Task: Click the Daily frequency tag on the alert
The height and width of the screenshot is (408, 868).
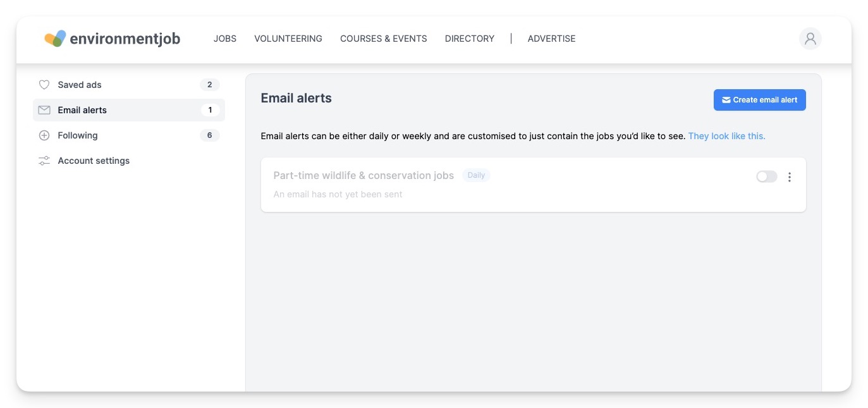Action: tap(476, 175)
